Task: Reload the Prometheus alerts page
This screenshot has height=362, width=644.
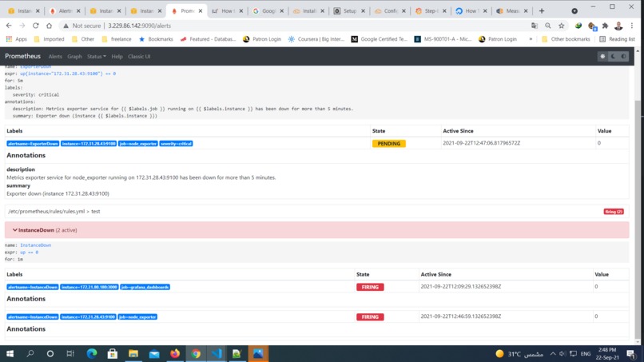Action: 36,26
